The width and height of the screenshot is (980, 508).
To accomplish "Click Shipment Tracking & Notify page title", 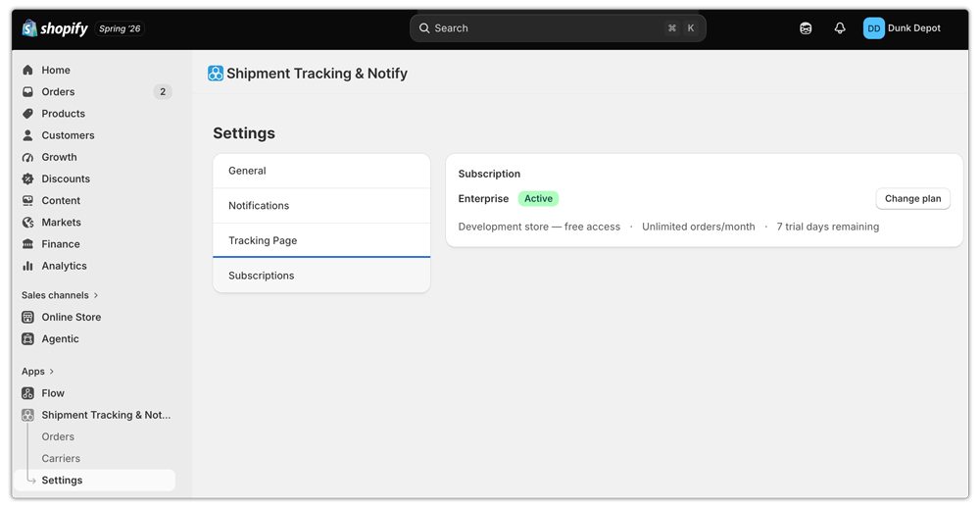I will tap(317, 74).
